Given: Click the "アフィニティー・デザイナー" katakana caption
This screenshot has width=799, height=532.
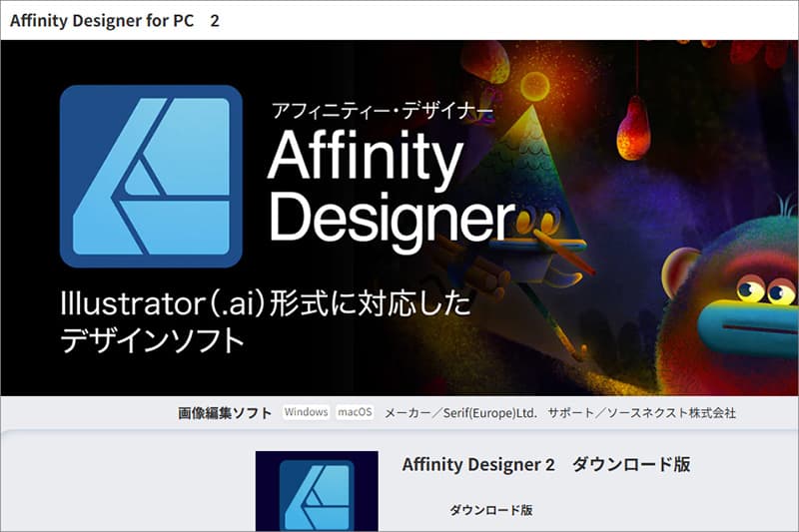Looking at the screenshot, I should click(383, 111).
